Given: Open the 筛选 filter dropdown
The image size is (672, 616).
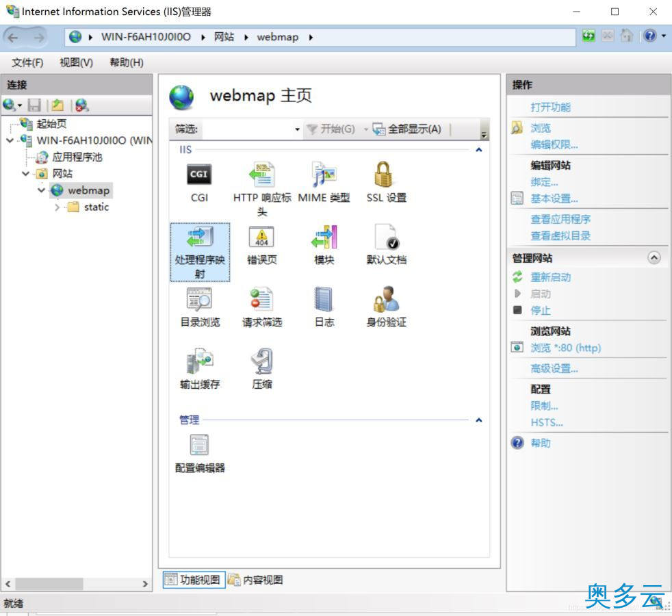Looking at the screenshot, I should click(297, 129).
